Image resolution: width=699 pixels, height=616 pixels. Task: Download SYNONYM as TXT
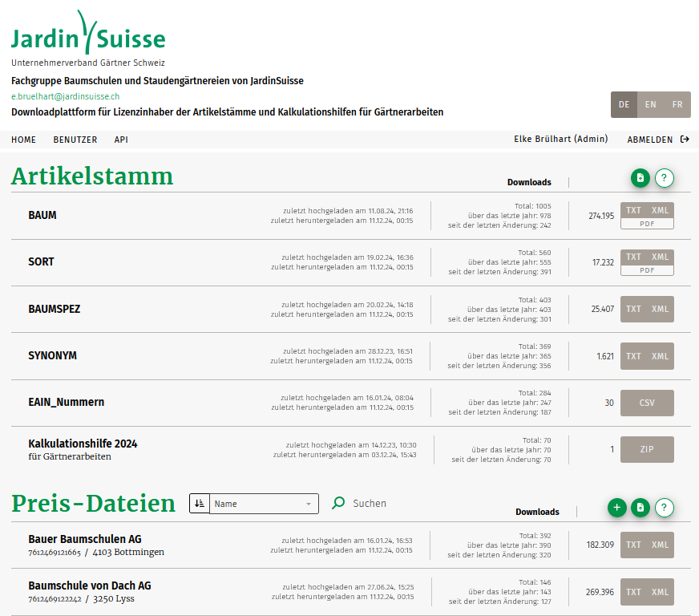click(x=633, y=356)
